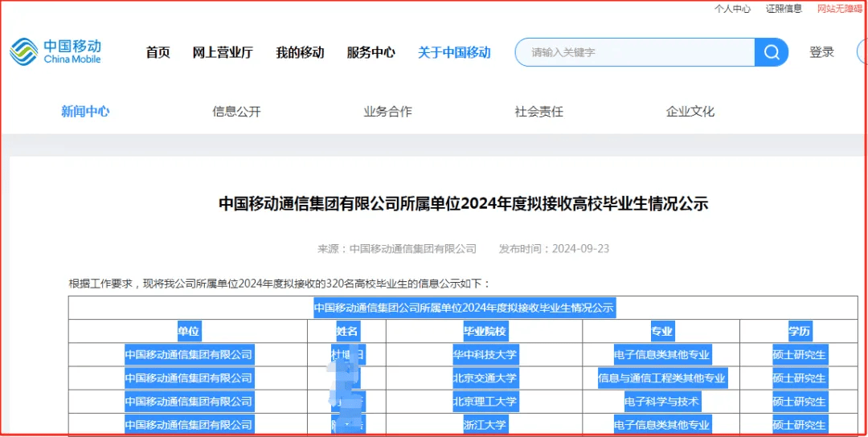The height and width of the screenshot is (437, 868).
Task: Click 单位 cell in 浙江大学 row
Action: point(189,425)
